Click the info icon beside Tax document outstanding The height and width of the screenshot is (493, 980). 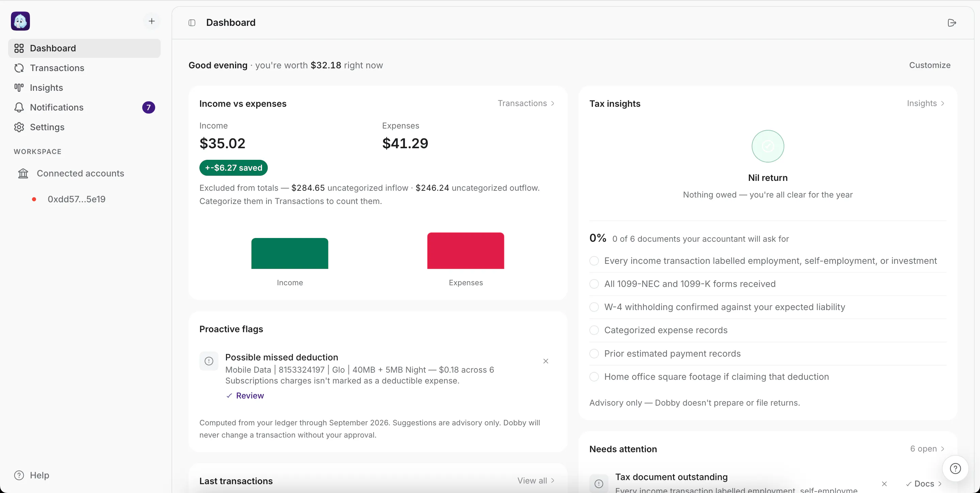(599, 483)
